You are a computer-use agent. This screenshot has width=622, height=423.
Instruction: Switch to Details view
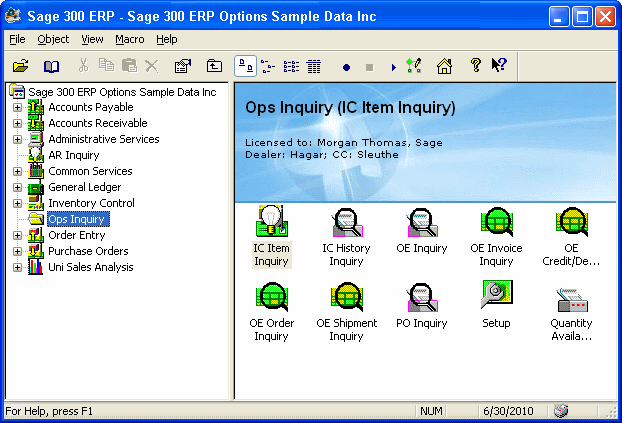point(314,66)
